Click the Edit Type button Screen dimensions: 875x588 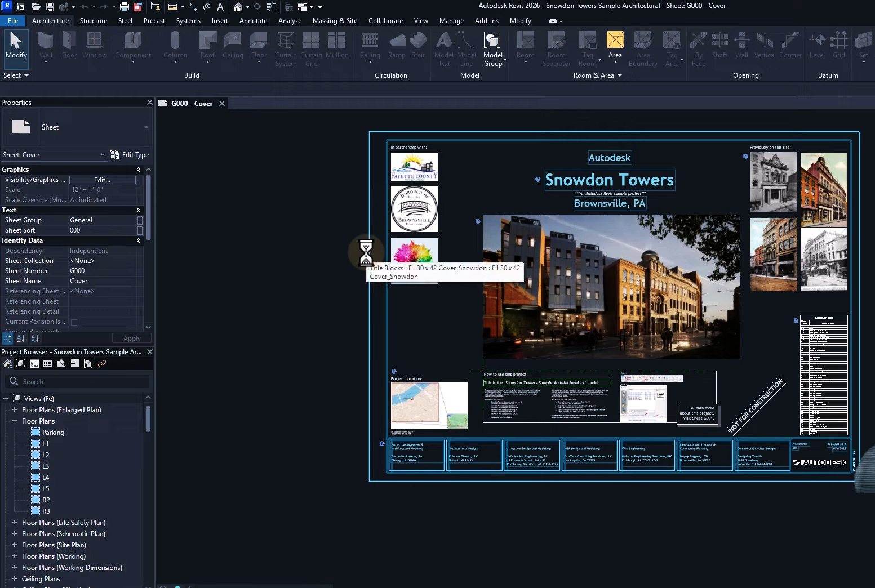(x=130, y=155)
